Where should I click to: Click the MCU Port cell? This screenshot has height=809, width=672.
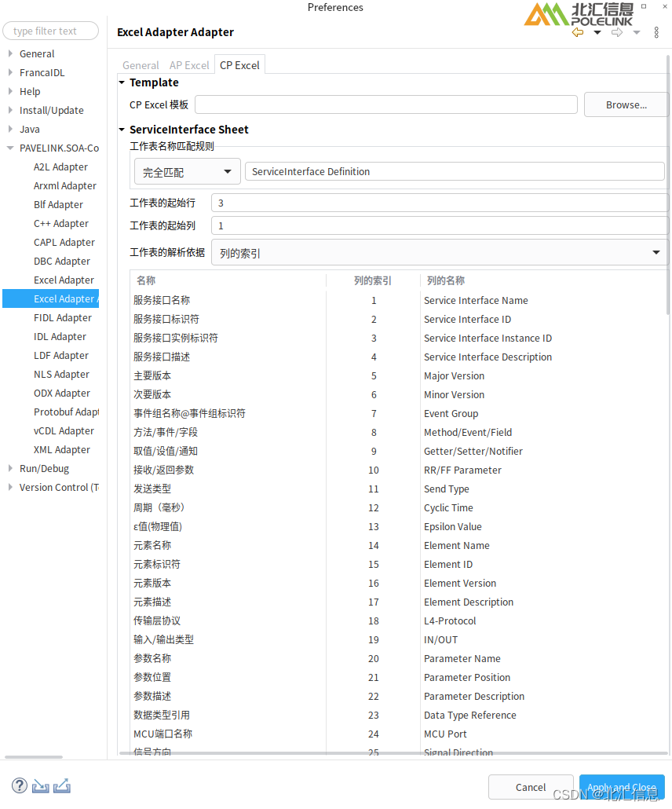click(x=445, y=734)
